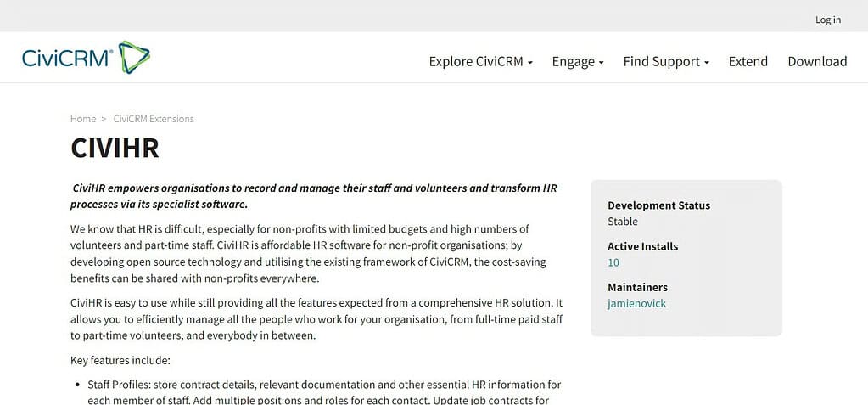The width and height of the screenshot is (868, 405).
Task: Open the Explore CiviCRM menu
Action: pos(480,61)
